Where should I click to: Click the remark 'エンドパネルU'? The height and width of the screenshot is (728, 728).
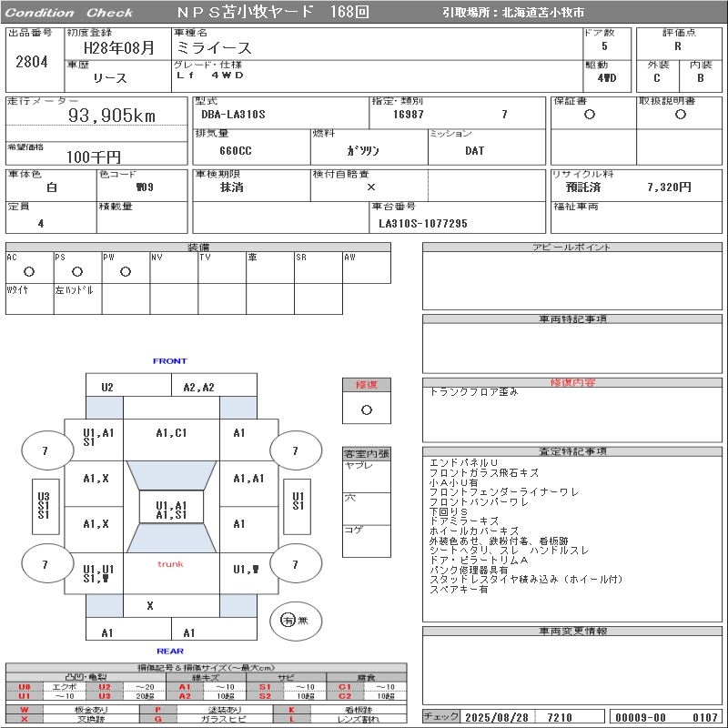point(463,463)
